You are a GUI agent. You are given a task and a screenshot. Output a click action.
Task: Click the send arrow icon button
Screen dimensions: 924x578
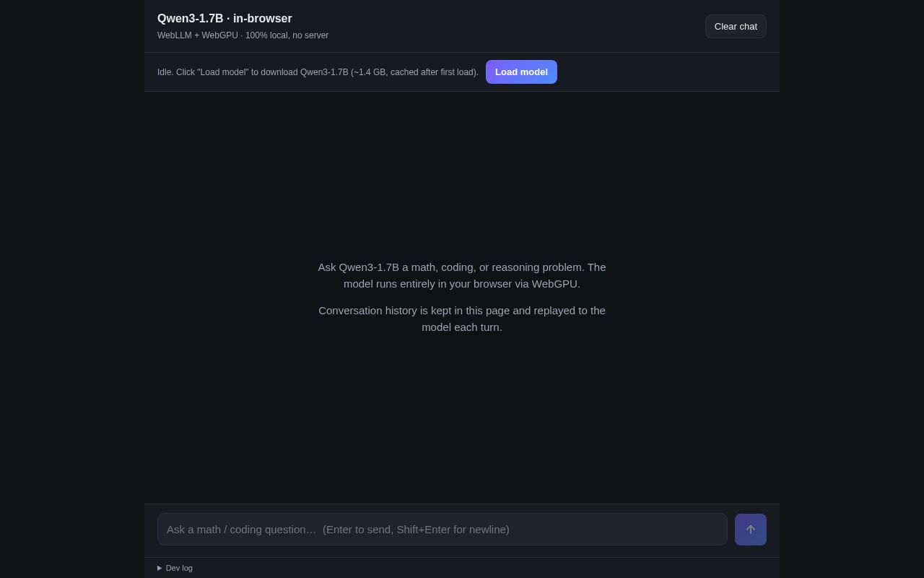click(x=751, y=530)
